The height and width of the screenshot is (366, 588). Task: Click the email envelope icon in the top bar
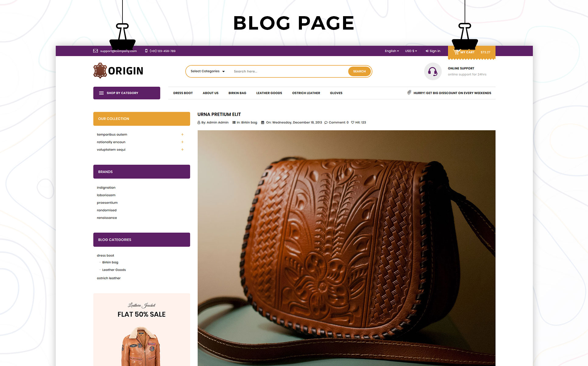tap(95, 51)
